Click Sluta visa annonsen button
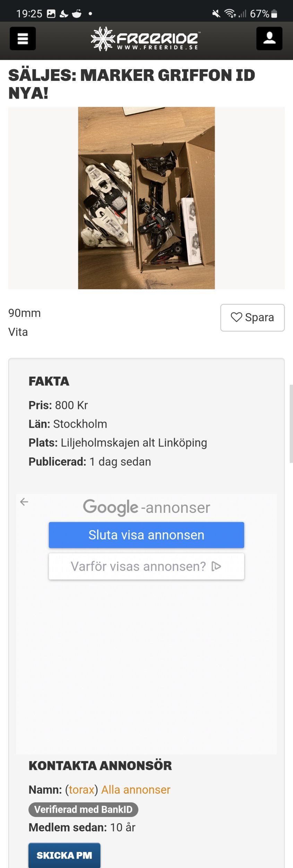293x868 pixels. pyautogui.click(x=146, y=535)
